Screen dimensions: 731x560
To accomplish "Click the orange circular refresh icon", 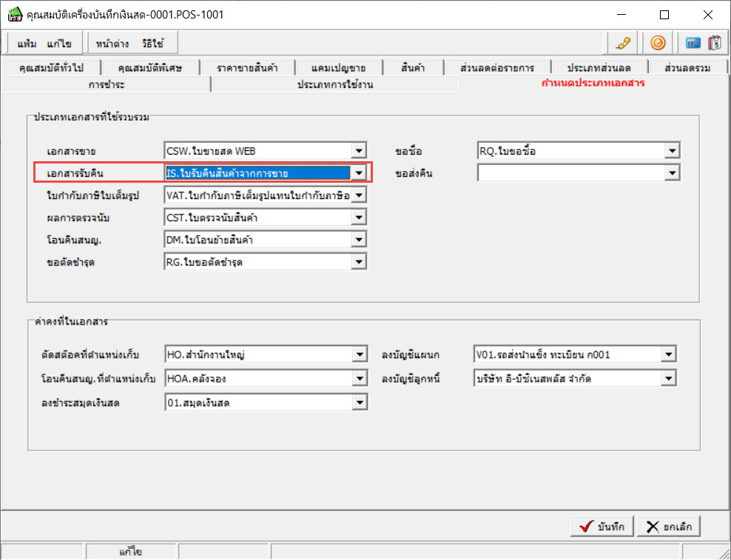I will [x=656, y=43].
